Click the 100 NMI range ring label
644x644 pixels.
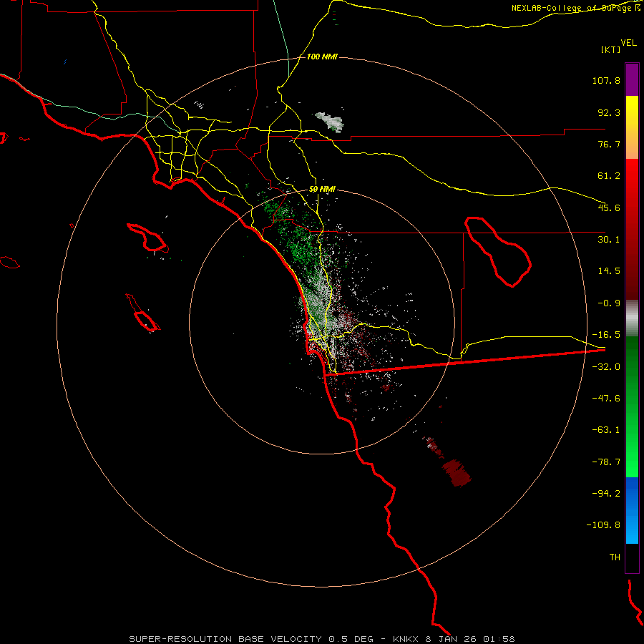click(x=322, y=57)
